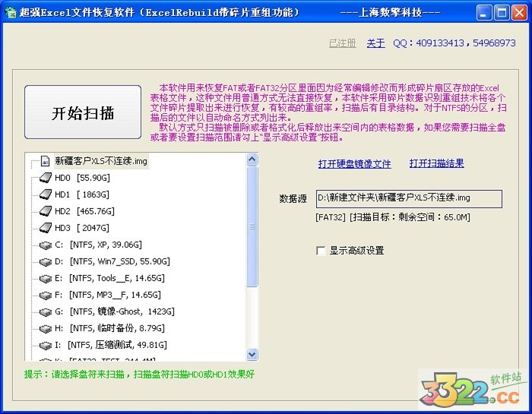The height and width of the screenshot is (414, 532).
Task: Select tree row HD2 [465.76G]
Action: [84, 211]
